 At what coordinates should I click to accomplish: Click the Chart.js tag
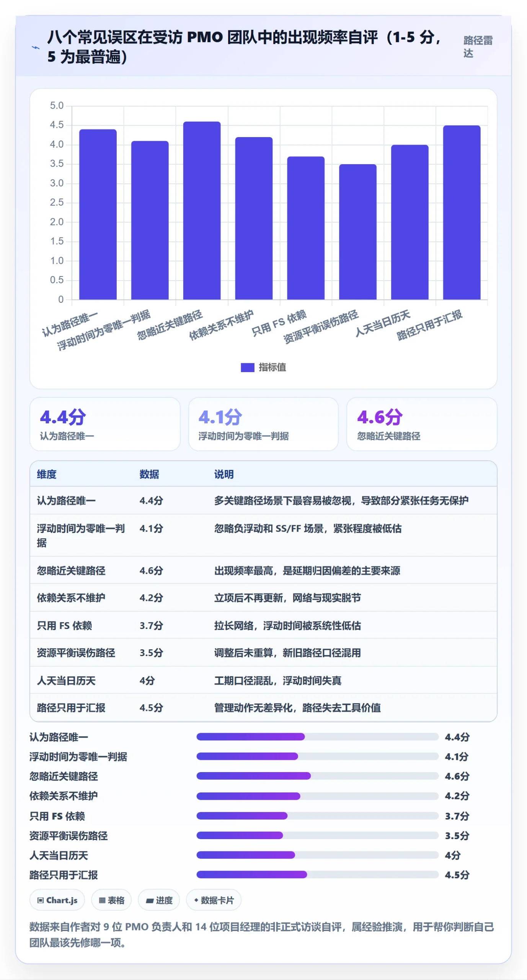point(57,900)
